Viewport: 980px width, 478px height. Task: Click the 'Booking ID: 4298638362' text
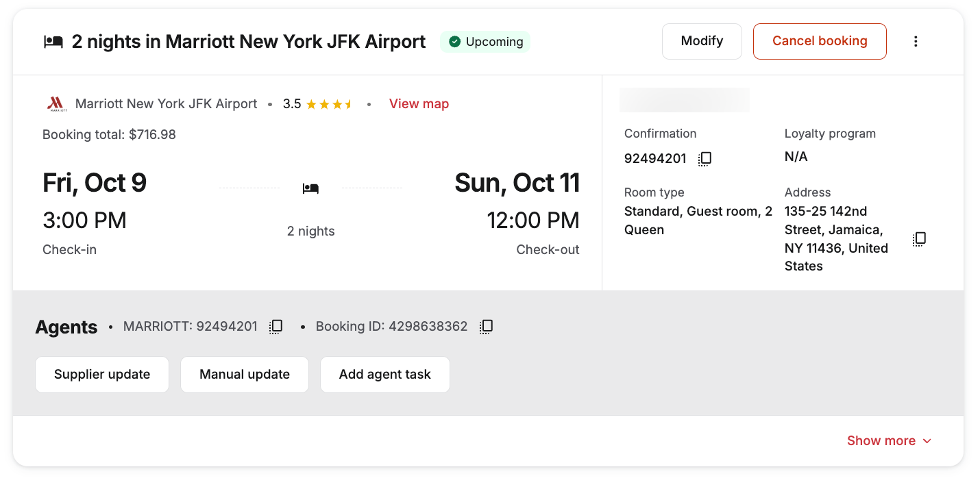click(391, 327)
